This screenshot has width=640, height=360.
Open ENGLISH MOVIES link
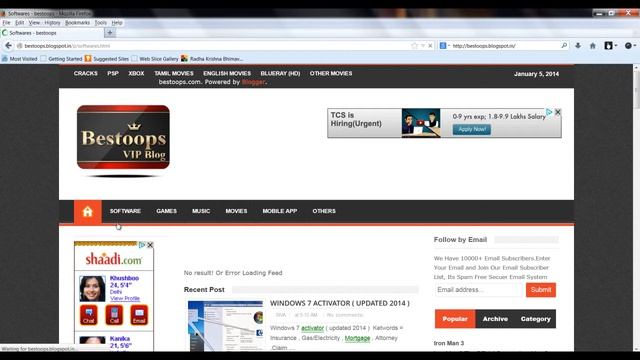[x=227, y=73]
